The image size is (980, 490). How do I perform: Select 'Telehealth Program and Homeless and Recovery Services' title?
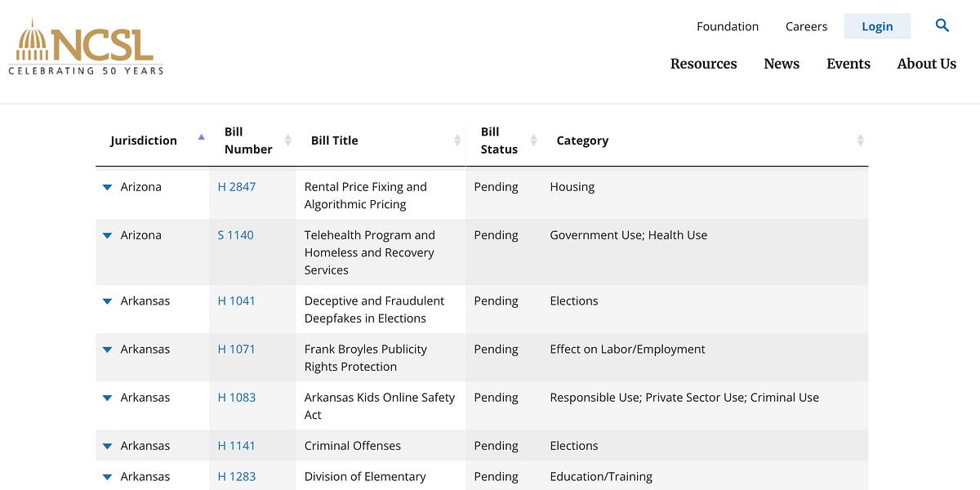click(370, 252)
